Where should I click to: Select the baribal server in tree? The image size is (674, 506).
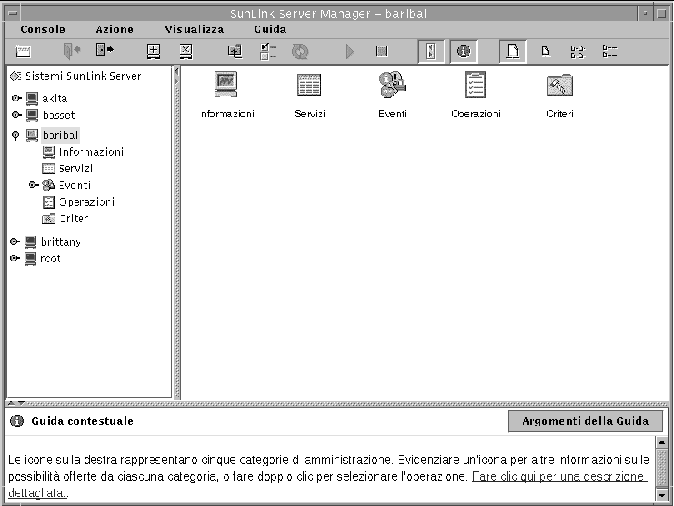click(x=60, y=135)
